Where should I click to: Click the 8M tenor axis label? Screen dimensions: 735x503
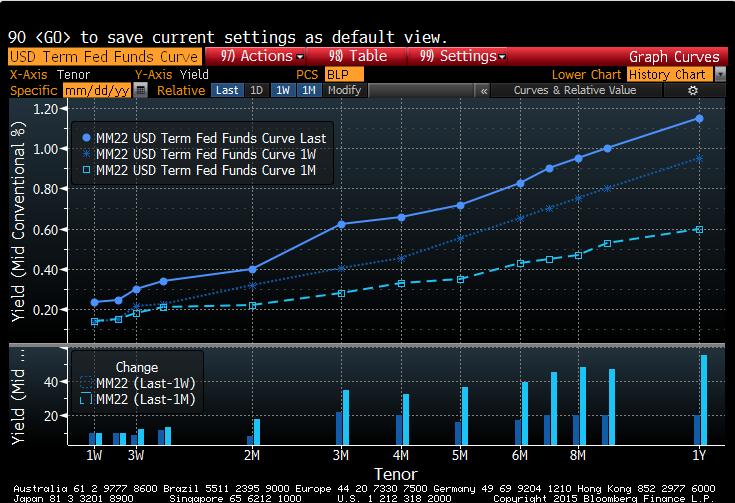pyautogui.click(x=578, y=455)
